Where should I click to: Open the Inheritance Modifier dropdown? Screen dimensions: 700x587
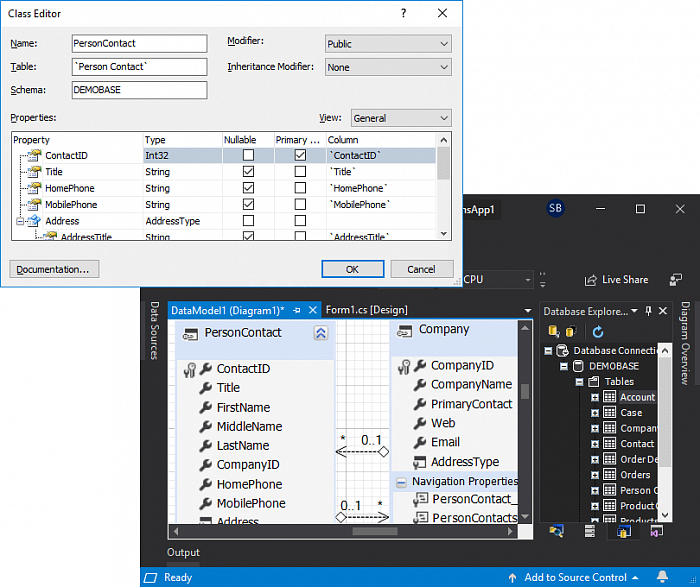388,68
